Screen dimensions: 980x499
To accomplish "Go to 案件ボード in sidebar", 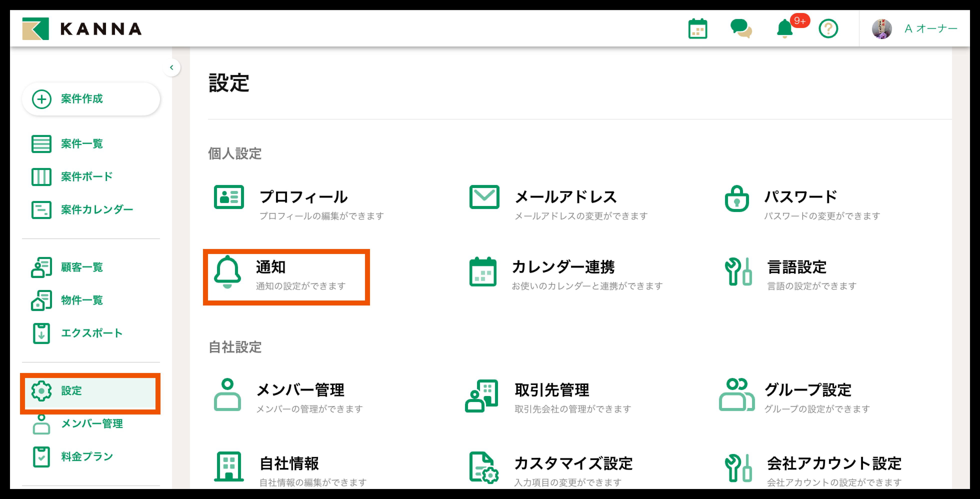I will point(87,177).
